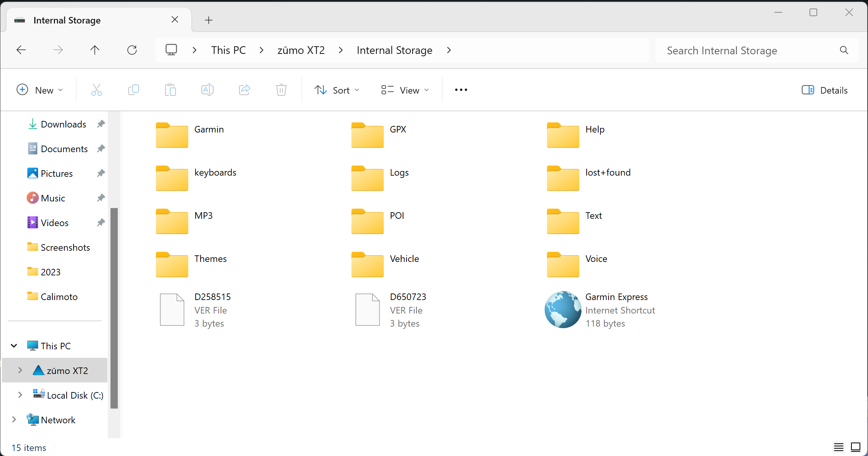The height and width of the screenshot is (456, 868).
Task: Open the Sort dropdown
Action: (337, 90)
